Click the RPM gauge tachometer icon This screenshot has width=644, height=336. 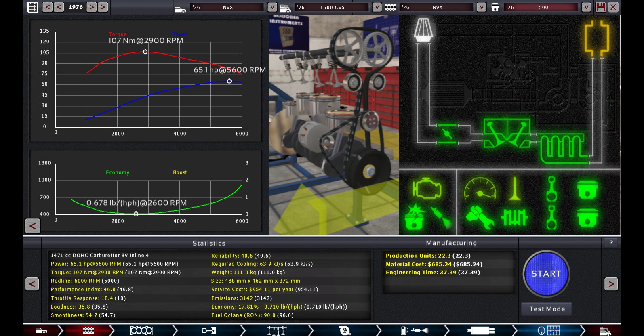point(480,188)
